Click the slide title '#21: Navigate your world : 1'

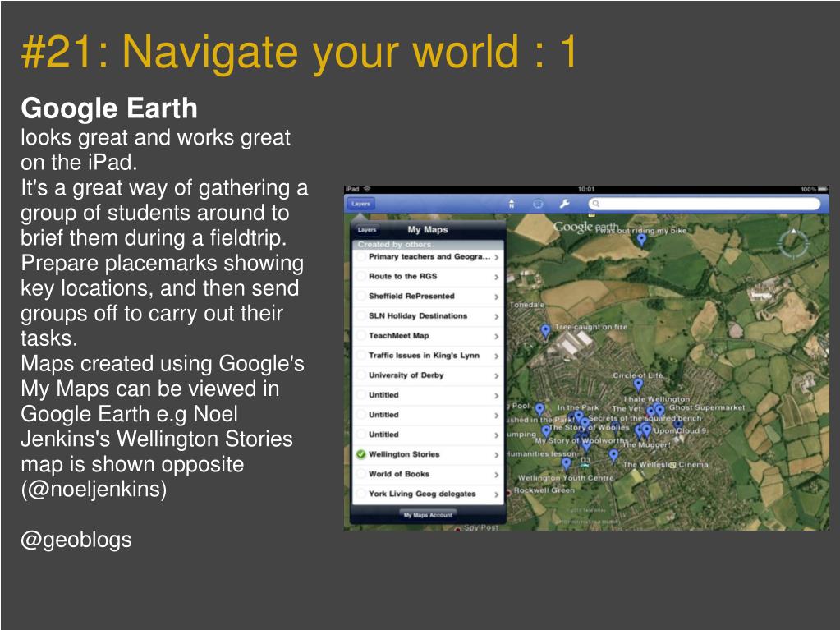[299, 53]
